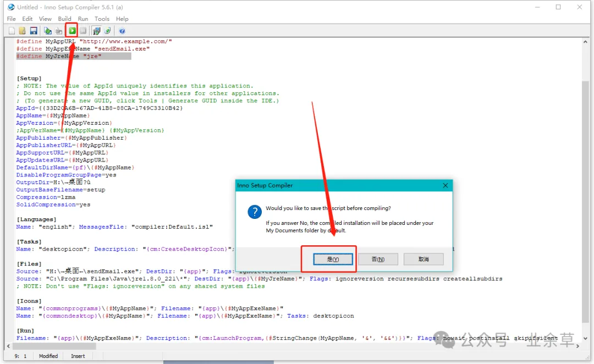Click the SolidCompression=yes line
The height and width of the screenshot is (364, 594).
pos(53,205)
